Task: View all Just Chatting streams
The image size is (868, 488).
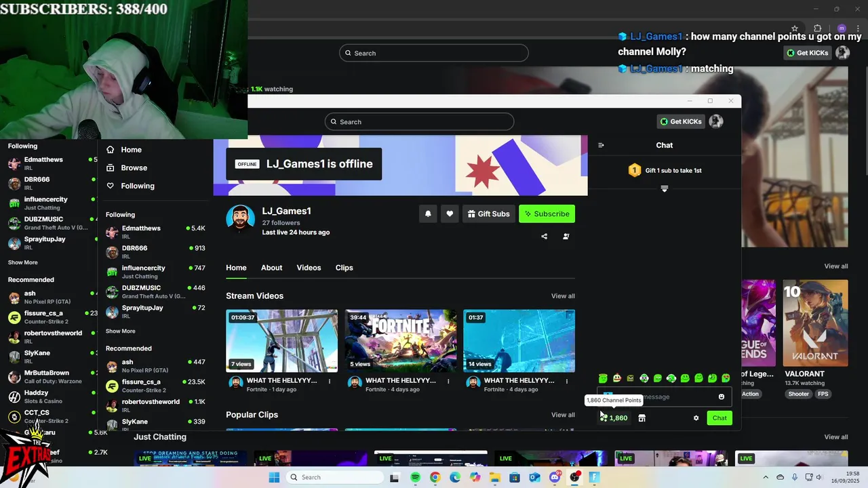Action: (836, 437)
